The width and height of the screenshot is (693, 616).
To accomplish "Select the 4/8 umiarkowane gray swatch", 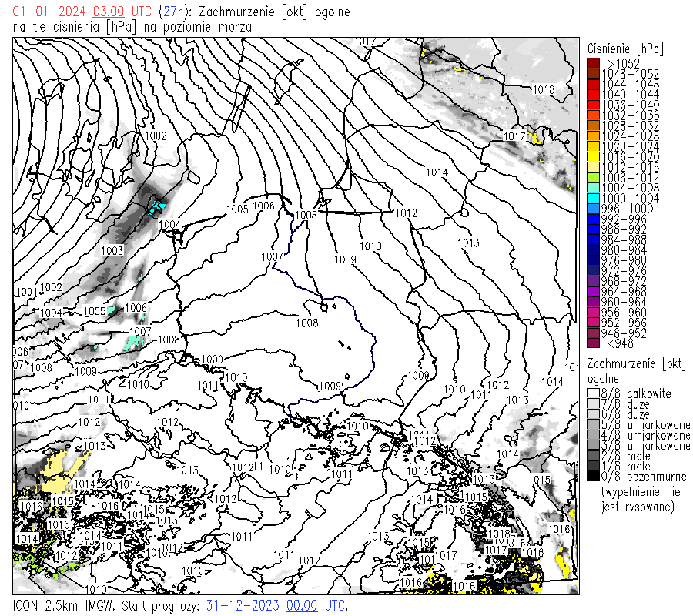I will (593, 435).
